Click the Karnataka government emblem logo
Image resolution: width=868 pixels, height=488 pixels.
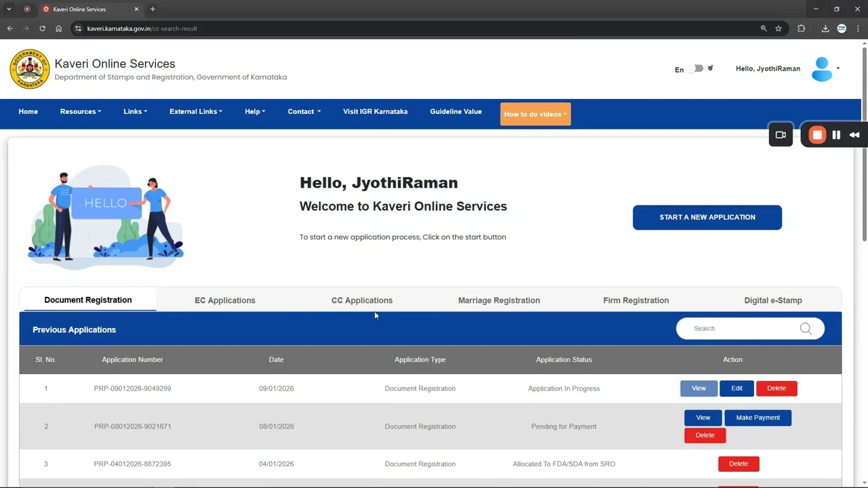click(30, 69)
